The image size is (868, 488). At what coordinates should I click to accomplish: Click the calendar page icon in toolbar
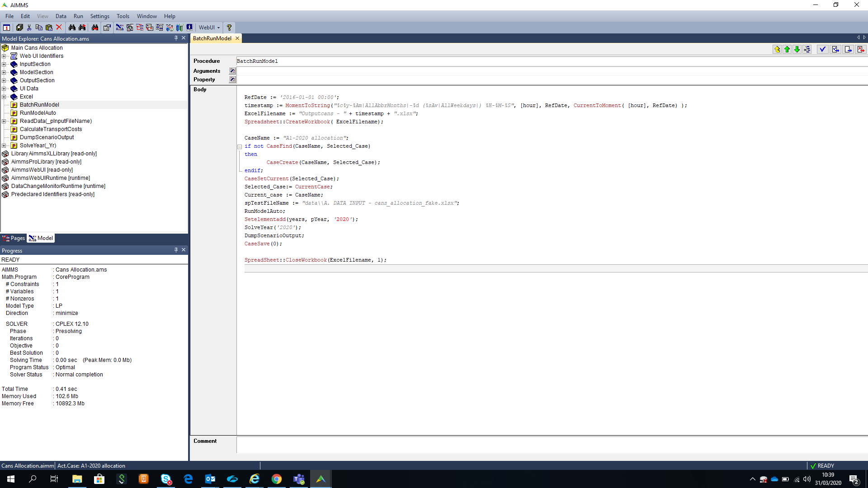pyautogui.click(x=7, y=28)
